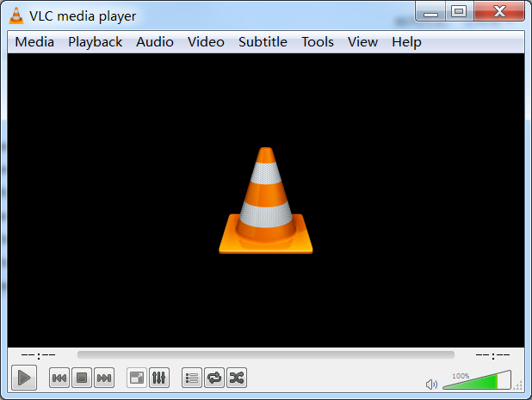Viewport: 532px width, 400px height.
Task: Open extended settings equalizer icon
Action: click(159, 378)
